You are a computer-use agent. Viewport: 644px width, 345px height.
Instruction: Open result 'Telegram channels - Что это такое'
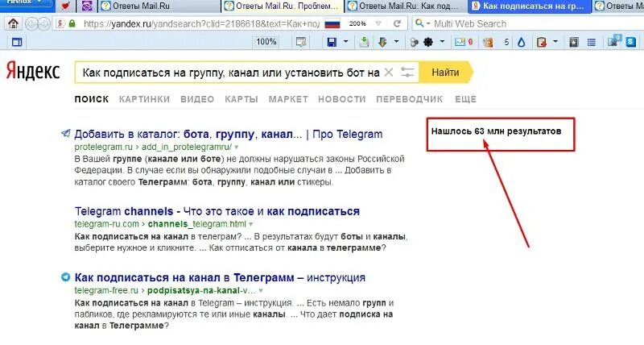(217, 211)
